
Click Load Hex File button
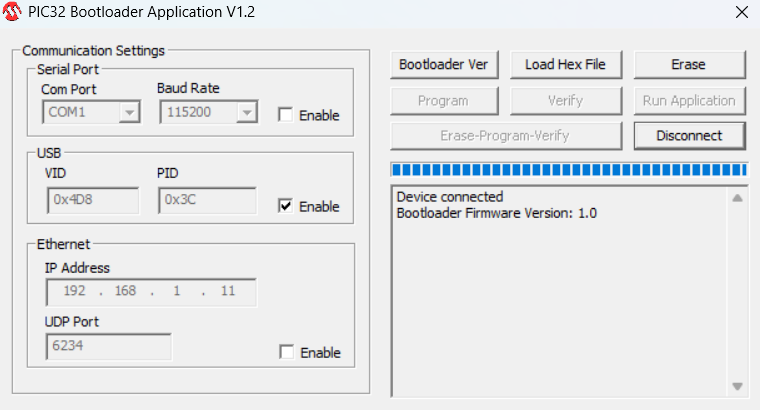click(566, 64)
